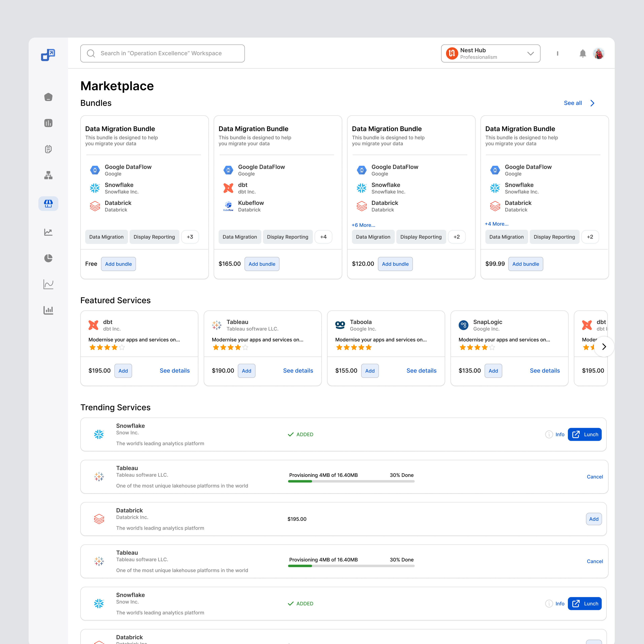The width and height of the screenshot is (644, 644).
Task: Click the Snowflake icon in Trending Services
Action: pos(99,434)
